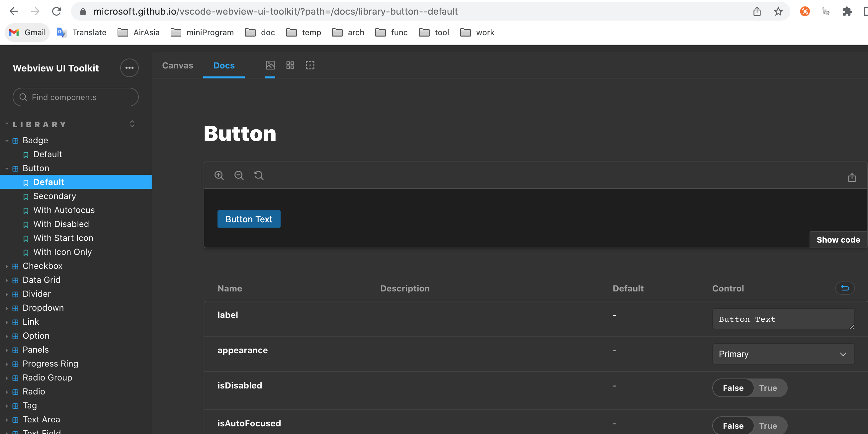Viewport: 868px width, 434px height.
Task: Switch to the Canvas tab
Action: tap(178, 65)
